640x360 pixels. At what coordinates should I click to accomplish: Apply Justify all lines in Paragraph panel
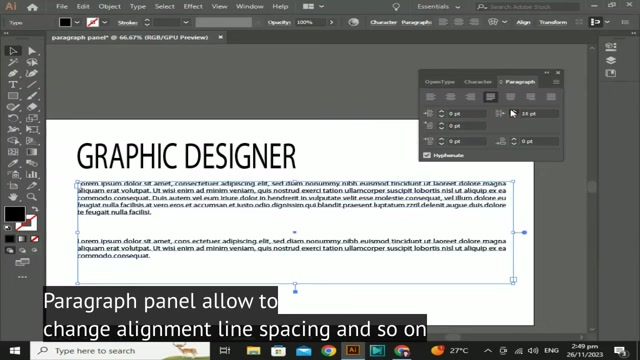[551, 97]
